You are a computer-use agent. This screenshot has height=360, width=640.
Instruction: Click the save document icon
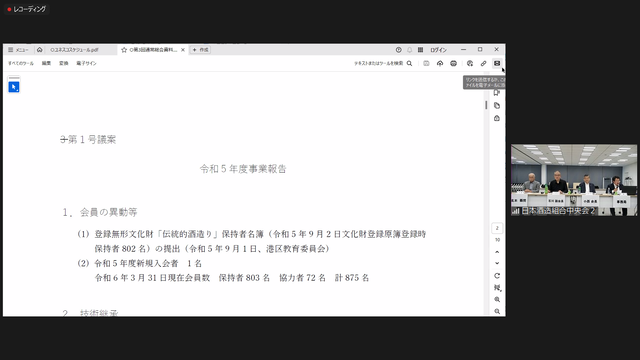[426, 63]
